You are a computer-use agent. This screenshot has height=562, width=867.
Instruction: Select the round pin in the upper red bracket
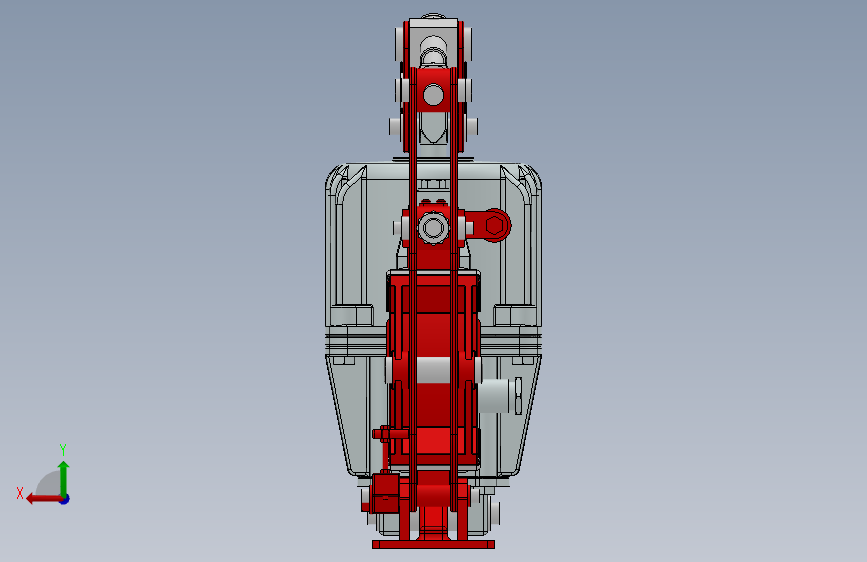point(433,95)
